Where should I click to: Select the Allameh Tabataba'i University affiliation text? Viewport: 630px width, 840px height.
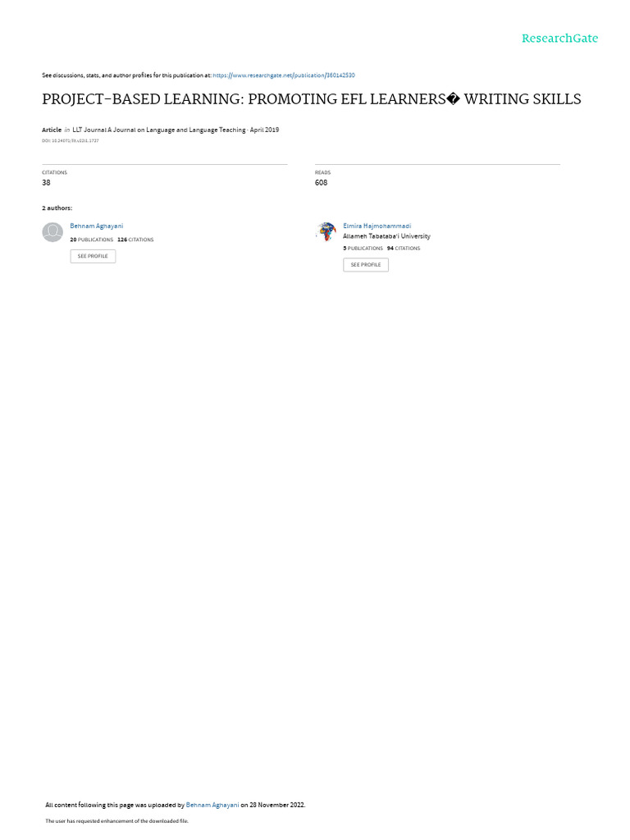[x=386, y=236]
